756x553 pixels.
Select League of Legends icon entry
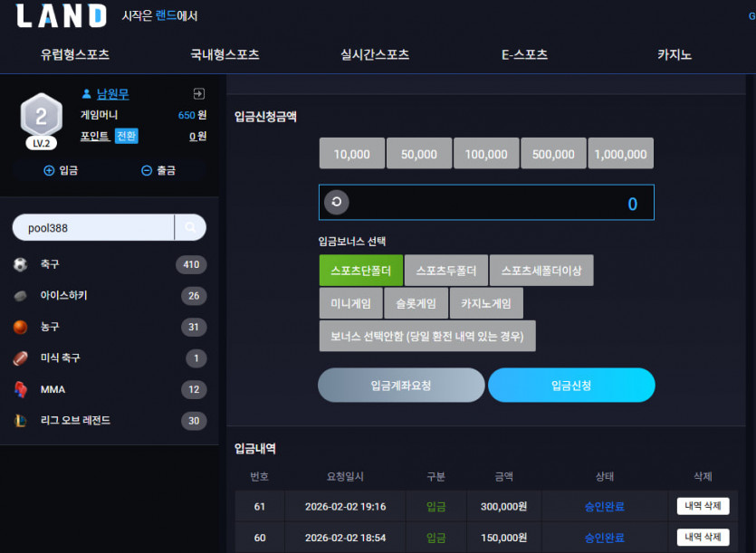(x=20, y=421)
